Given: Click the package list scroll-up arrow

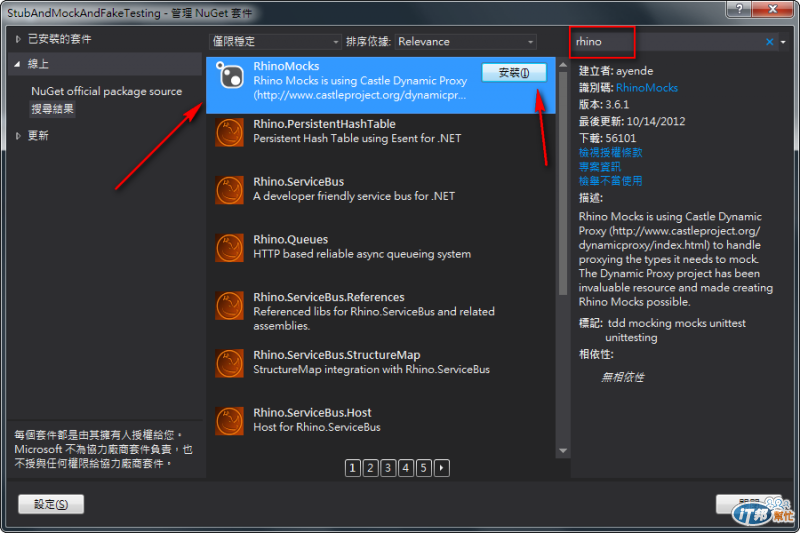Looking at the screenshot, I should pos(563,65).
